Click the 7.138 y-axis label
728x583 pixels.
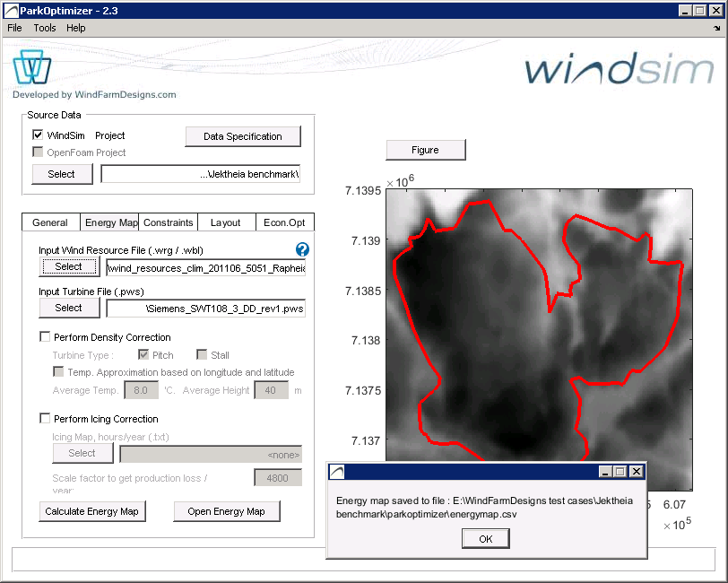pyautogui.click(x=366, y=341)
